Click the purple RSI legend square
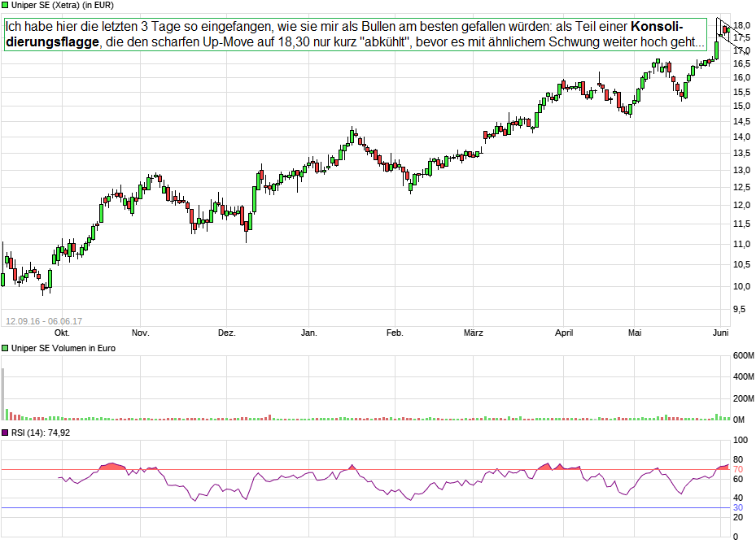 6,433
